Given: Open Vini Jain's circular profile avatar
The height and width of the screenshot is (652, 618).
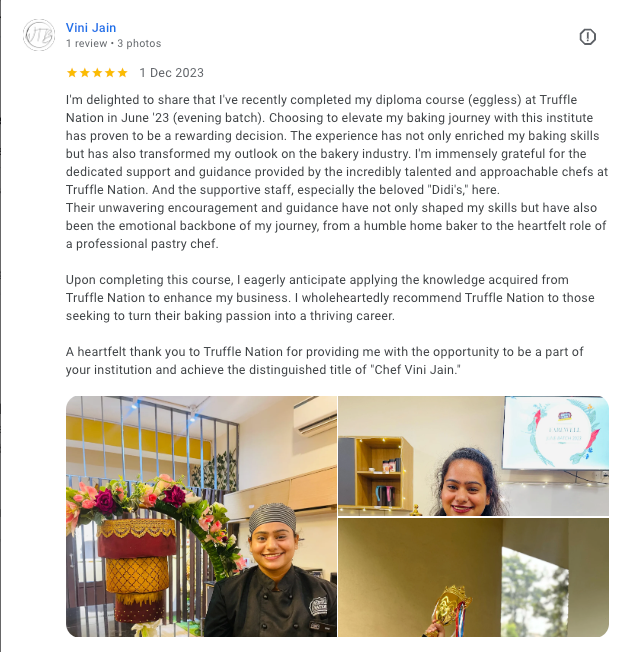Looking at the screenshot, I should point(39,35).
